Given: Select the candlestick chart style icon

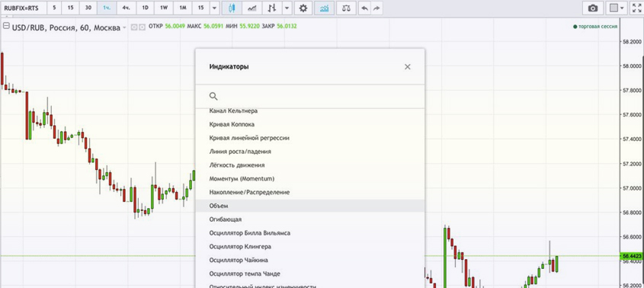Looking at the screenshot, I should point(232,8).
